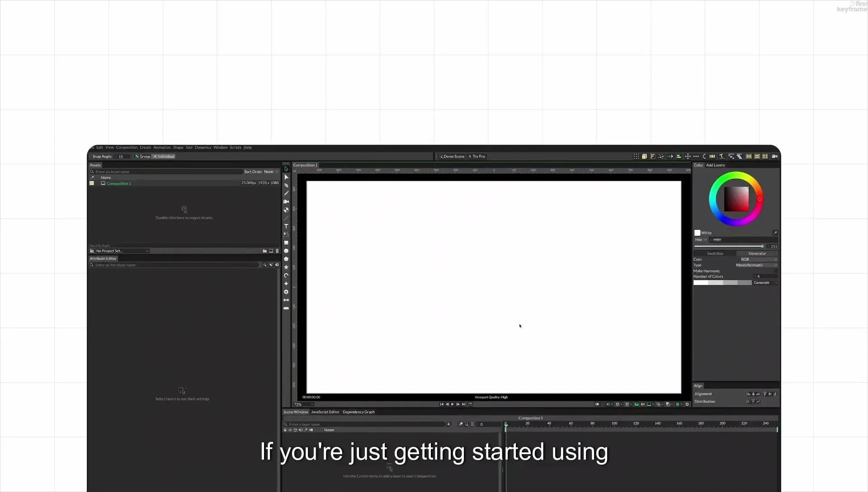Select the Text tool

coord(286,226)
